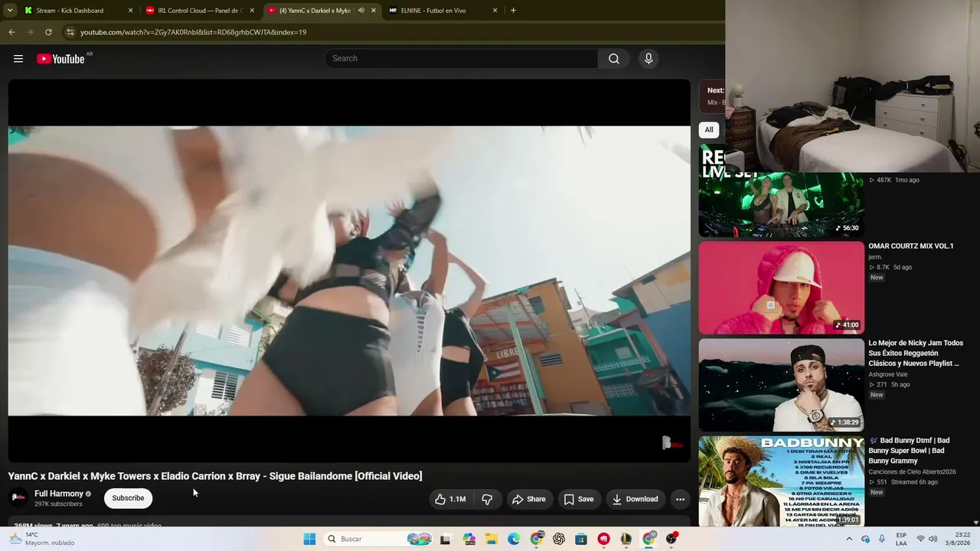Close the Kick Dashboard tab
980x551 pixels.
coord(130,11)
